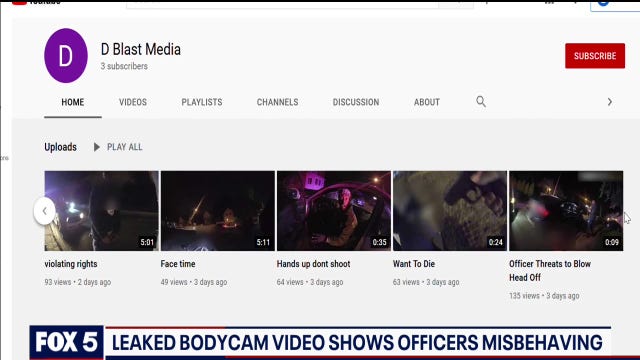The height and width of the screenshot is (360, 640).
Task: Open the 'Want To Die' video thumbnail
Action: coord(450,211)
